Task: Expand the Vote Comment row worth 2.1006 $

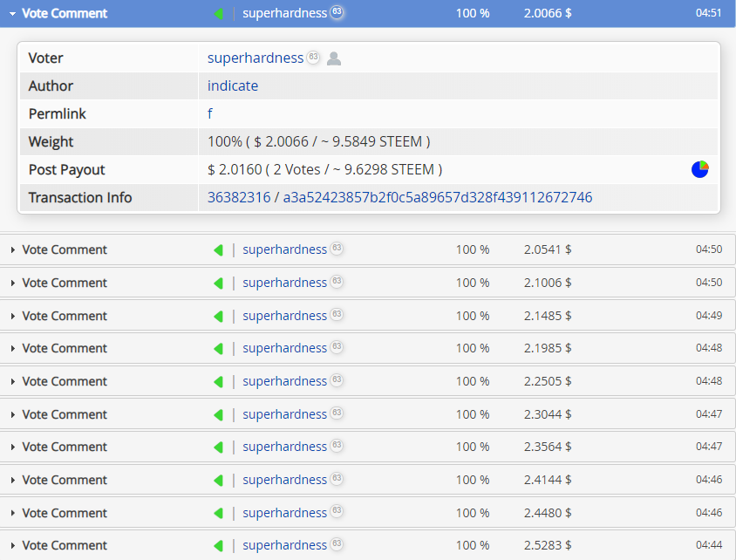Action: 367,283
